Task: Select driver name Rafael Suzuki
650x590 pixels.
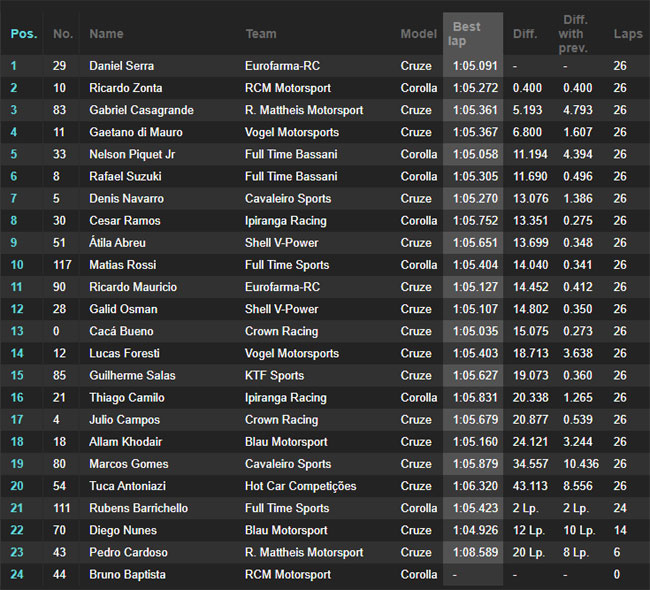Action: [125, 176]
